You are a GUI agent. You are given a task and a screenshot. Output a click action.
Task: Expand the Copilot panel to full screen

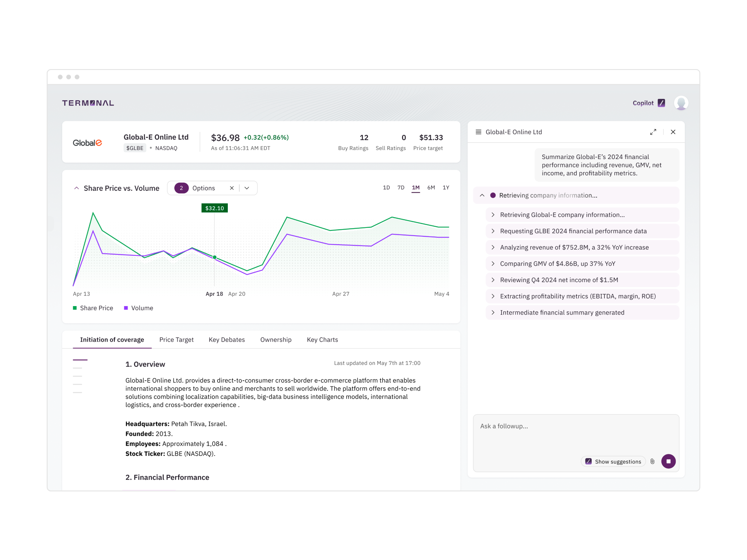tap(653, 132)
